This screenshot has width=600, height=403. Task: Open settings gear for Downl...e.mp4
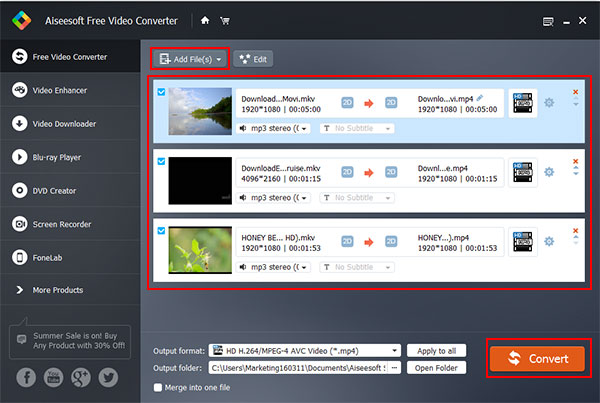click(549, 172)
